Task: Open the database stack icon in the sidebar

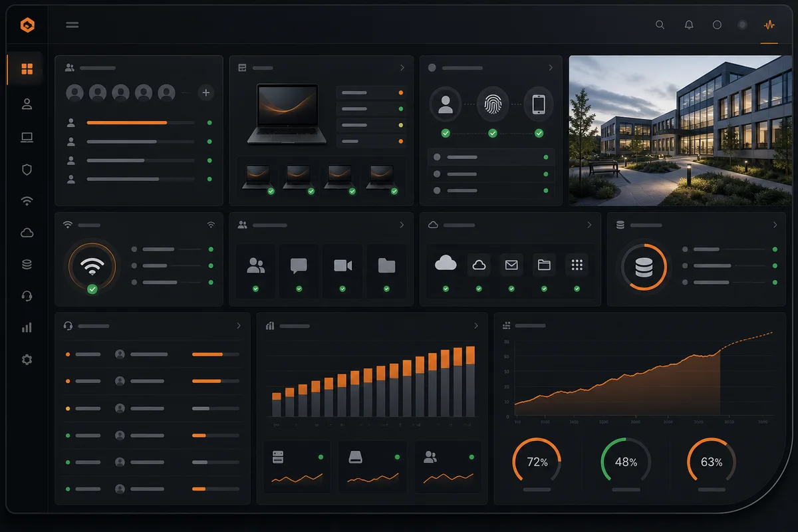Action: (27, 265)
